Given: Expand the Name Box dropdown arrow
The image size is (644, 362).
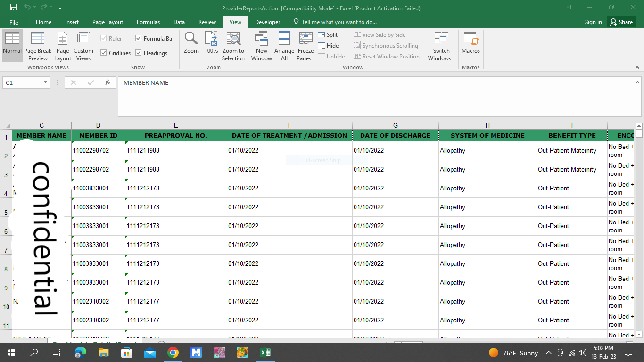Looking at the screenshot, I should (46, 82).
